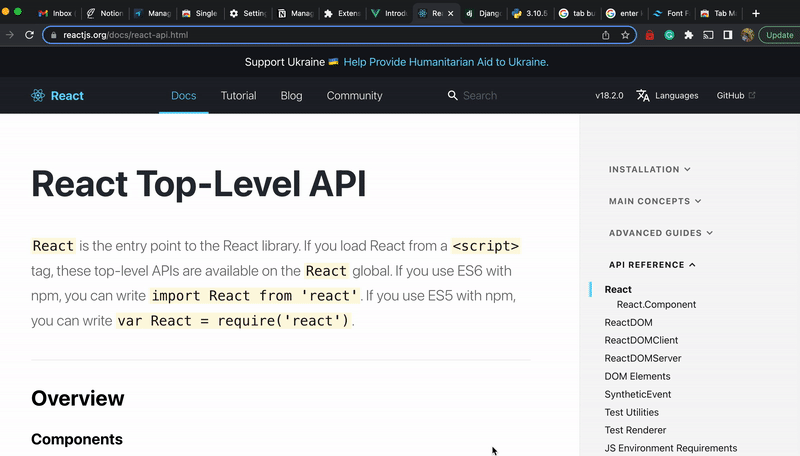The width and height of the screenshot is (800, 456).
Task: Open a new browser tab with plus
Action: pyautogui.click(x=756, y=13)
